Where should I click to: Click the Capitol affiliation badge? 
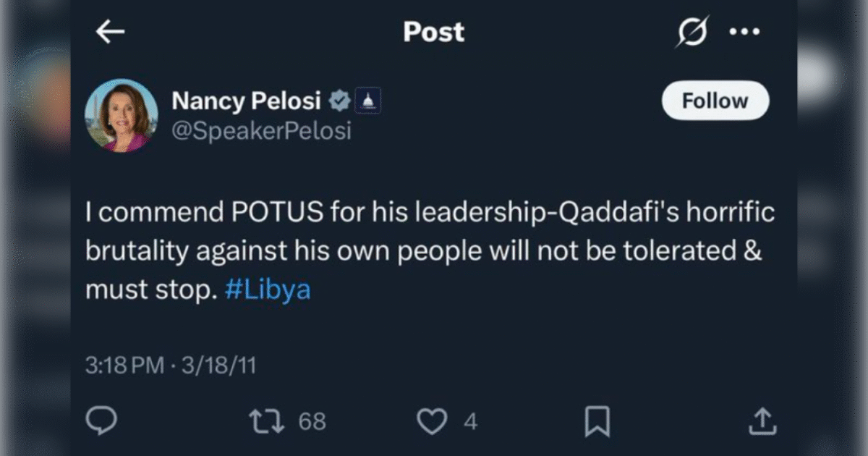pyautogui.click(x=368, y=102)
